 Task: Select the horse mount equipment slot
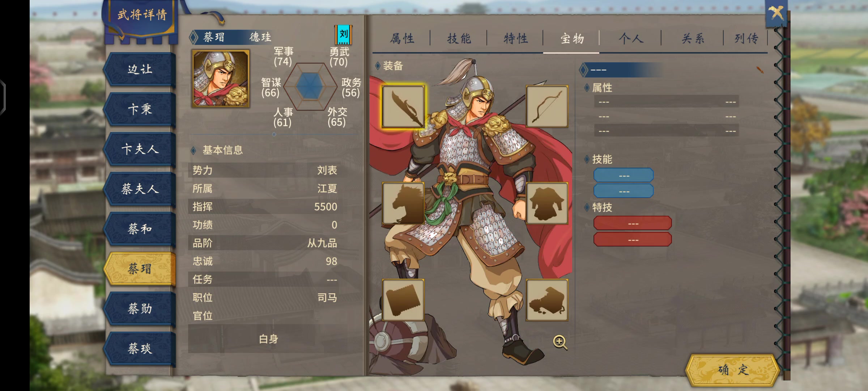coord(403,203)
